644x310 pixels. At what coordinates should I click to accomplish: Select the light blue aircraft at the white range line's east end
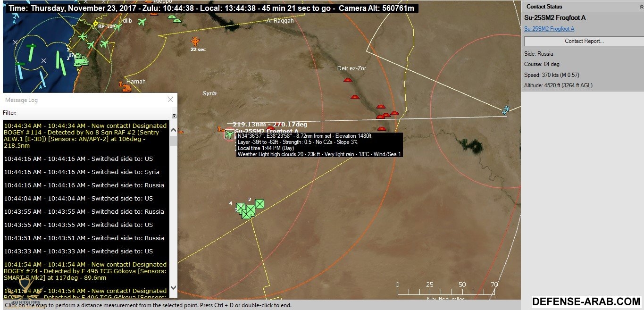tap(506, 110)
